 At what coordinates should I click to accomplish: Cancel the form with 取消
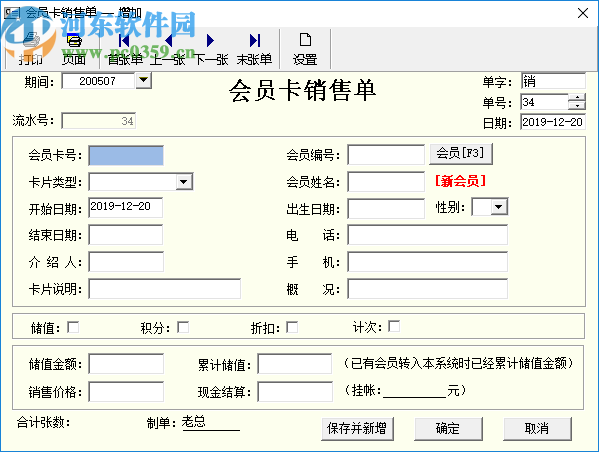coord(537,428)
